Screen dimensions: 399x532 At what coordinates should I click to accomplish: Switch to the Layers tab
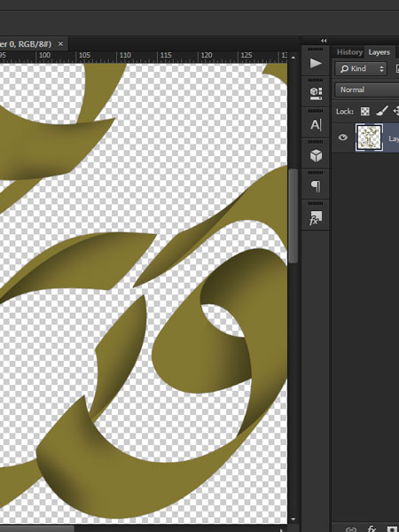click(379, 52)
